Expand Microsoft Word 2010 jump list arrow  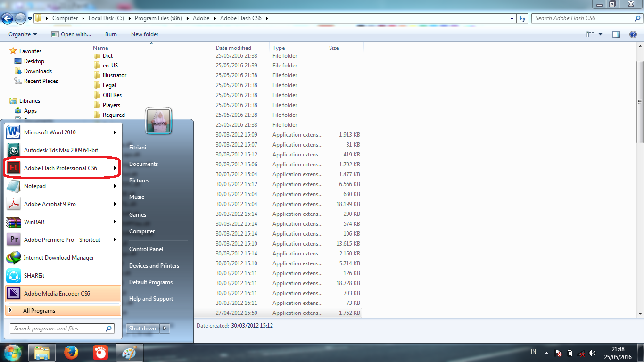(x=115, y=132)
